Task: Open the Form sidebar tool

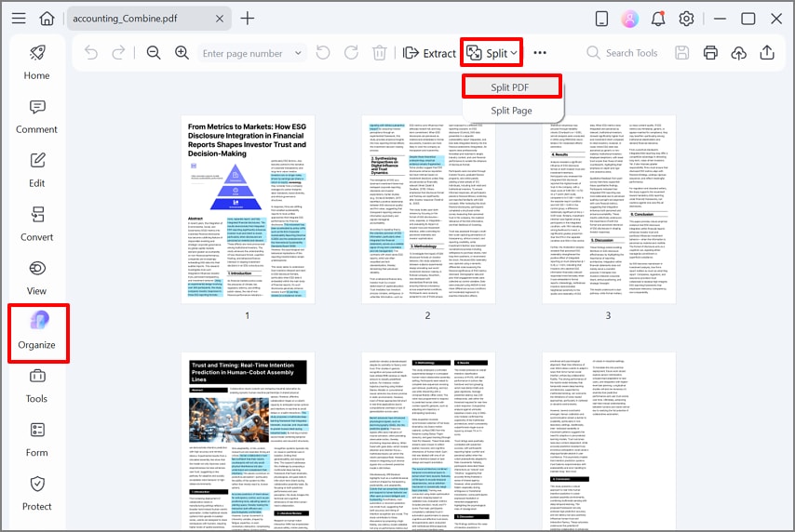Action: [x=36, y=440]
